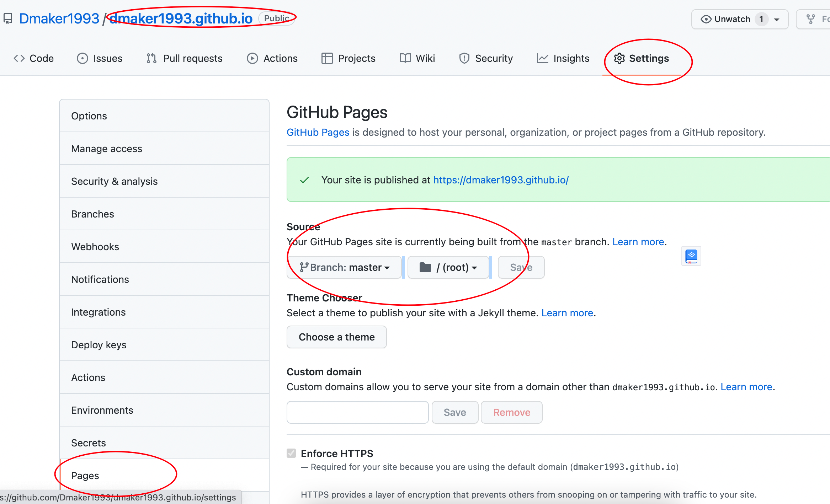This screenshot has height=504, width=830.
Task: Click the custom domain text field
Action: pos(357,412)
